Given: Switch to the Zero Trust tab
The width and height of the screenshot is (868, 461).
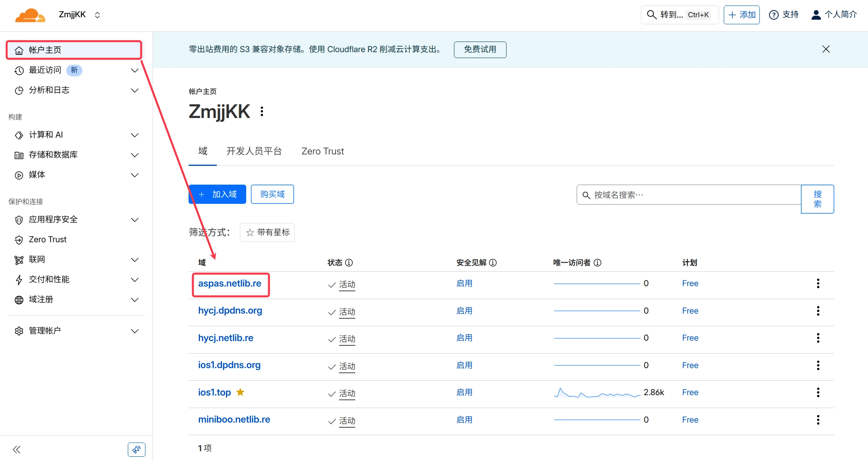Looking at the screenshot, I should (322, 151).
